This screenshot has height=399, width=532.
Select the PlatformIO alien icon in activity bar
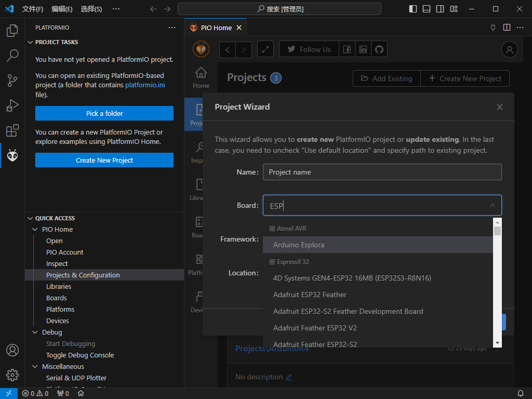click(x=12, y=155)
